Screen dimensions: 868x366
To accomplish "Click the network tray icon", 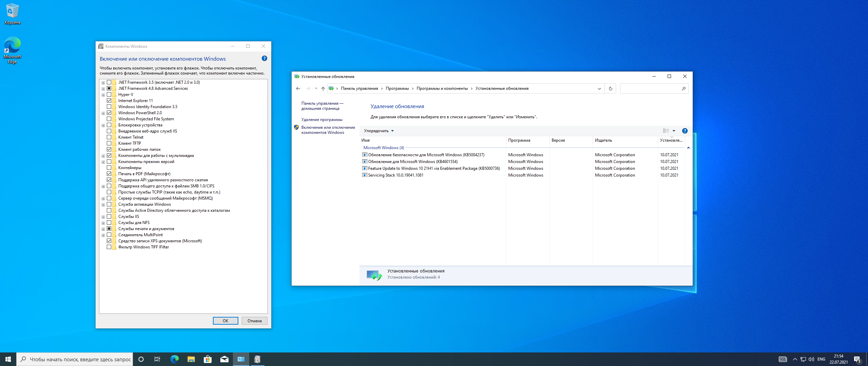I will 803,359.
